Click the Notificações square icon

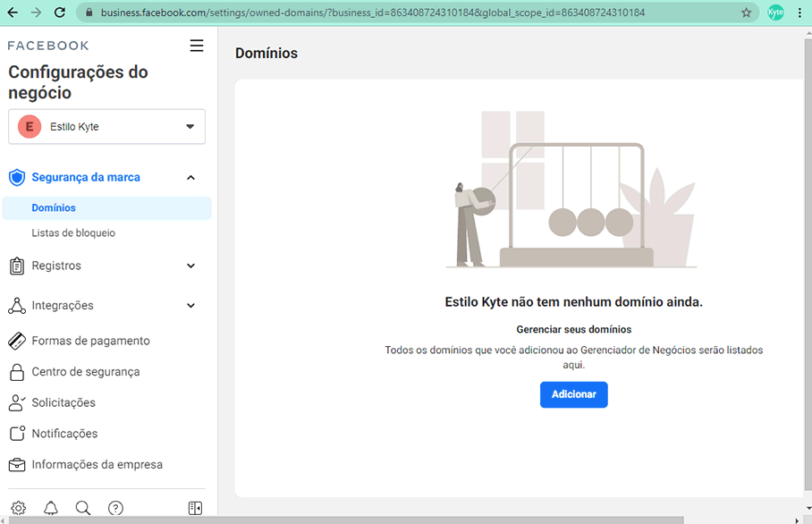(17, 434)
